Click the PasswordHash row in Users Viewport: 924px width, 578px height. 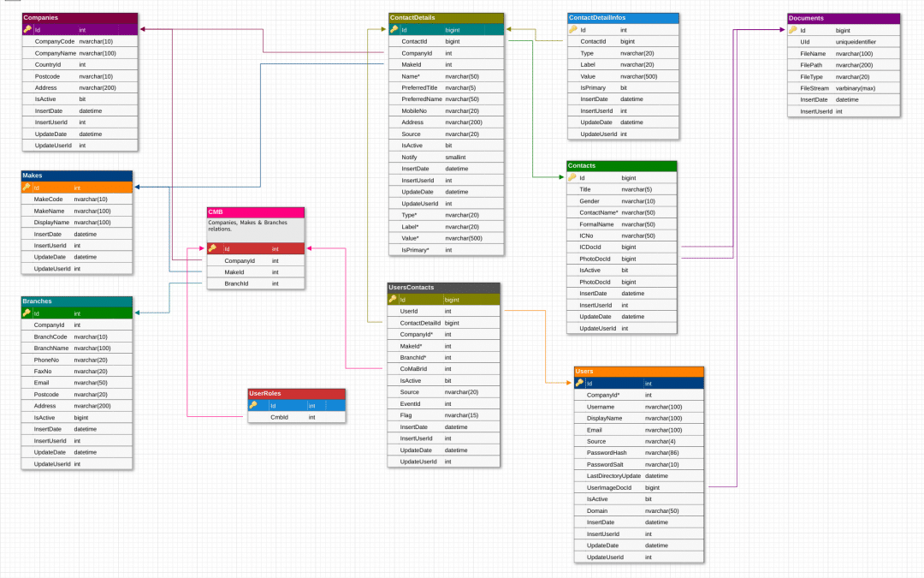[639, 453]
